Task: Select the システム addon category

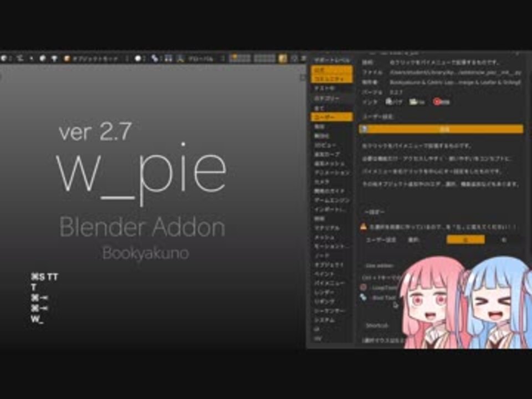Action: click(x=331, y=320)
